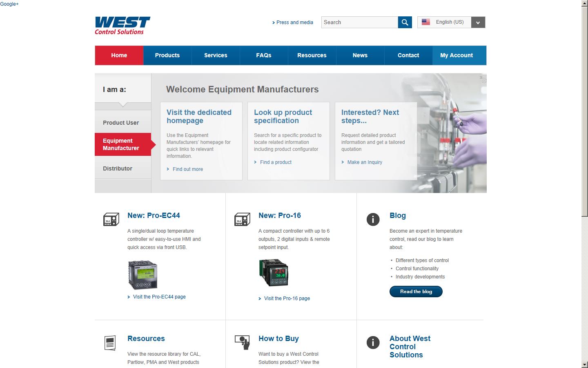Click the scrollbar up arrow
Screen dimensions: 588x368
pos(585,3)
